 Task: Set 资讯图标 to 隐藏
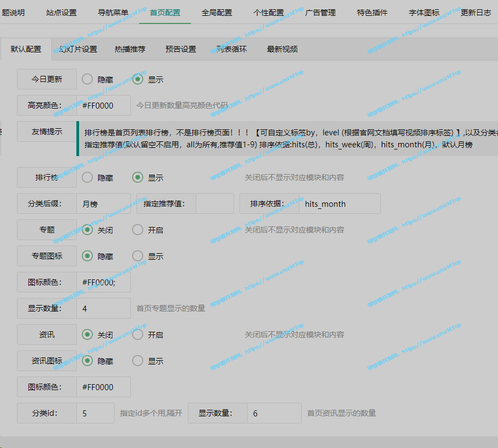(x=87, y=361)
